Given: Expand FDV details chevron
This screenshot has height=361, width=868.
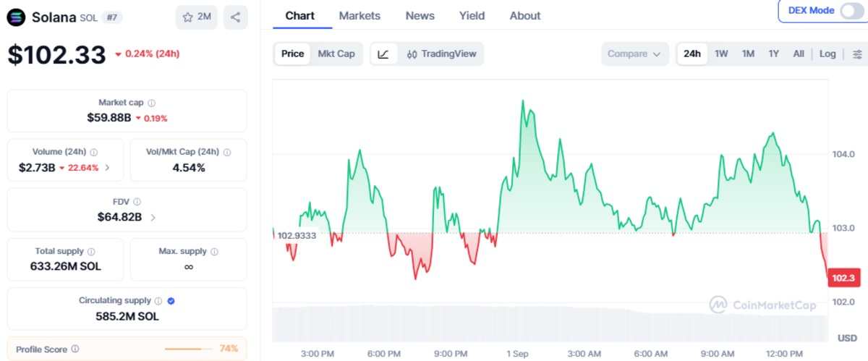Looking at the screenshot, I should point(153,217).
